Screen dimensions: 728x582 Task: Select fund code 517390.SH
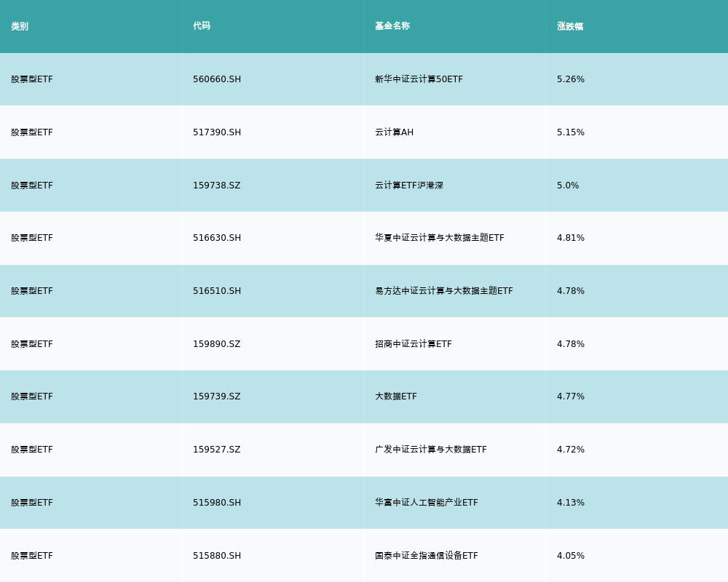[217, 132]
